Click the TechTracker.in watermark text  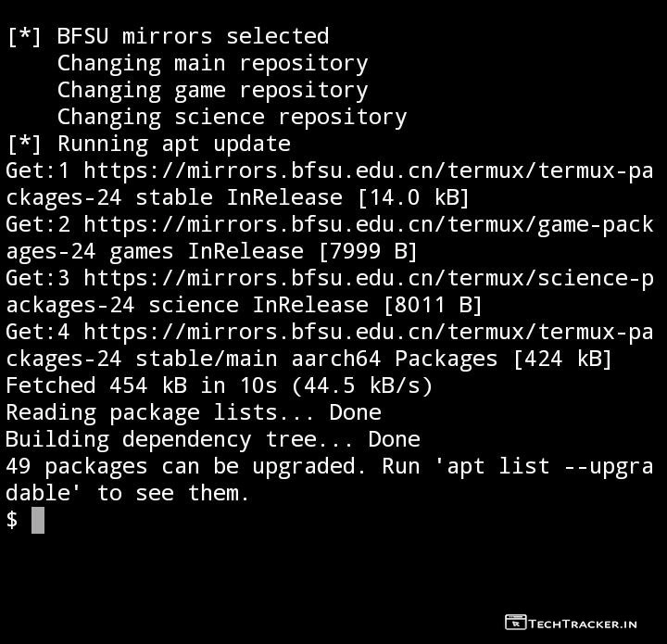tap(584, 624)
